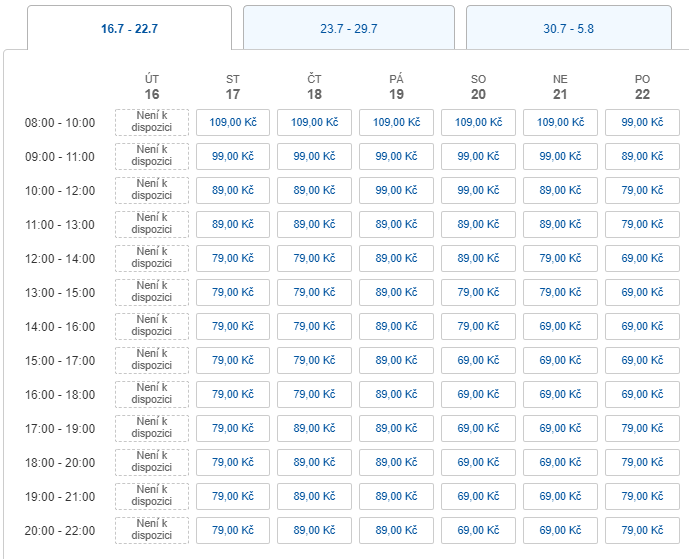Select Saturday 20 slot 19:00 - 21:00
The height and width of the screenshot is (559, 689).
(x=478, y=496)
